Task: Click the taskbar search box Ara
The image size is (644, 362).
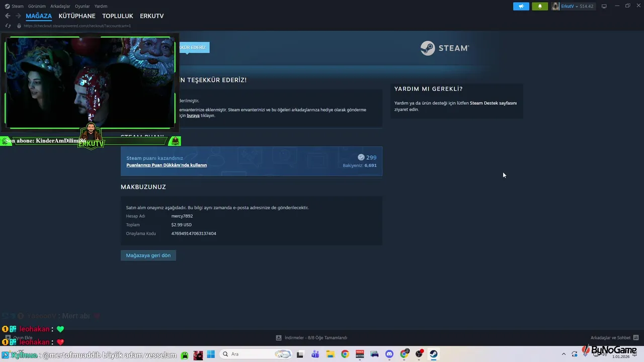Action: [256, 354]
